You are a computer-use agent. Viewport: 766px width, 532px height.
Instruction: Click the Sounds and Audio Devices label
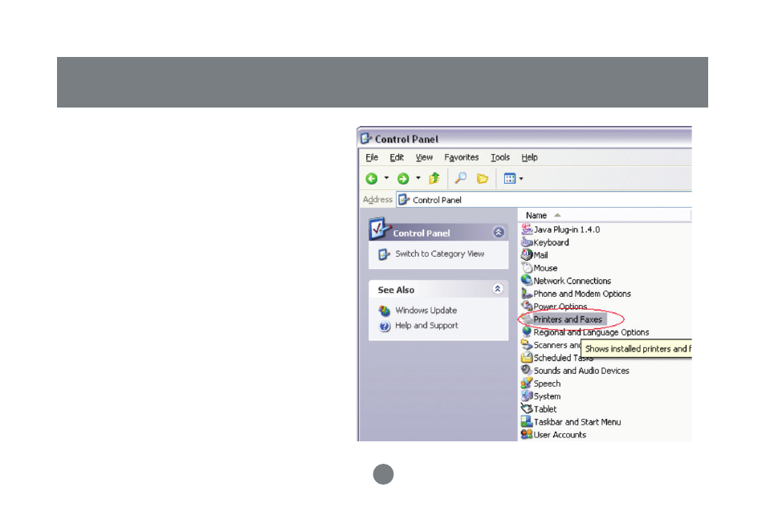tap(581, 371)
